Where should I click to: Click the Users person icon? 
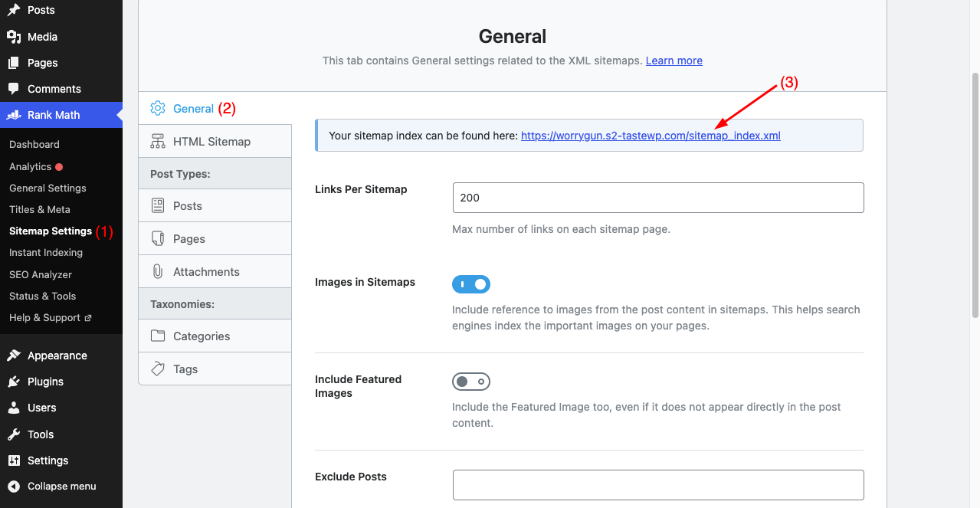(14, 408)
